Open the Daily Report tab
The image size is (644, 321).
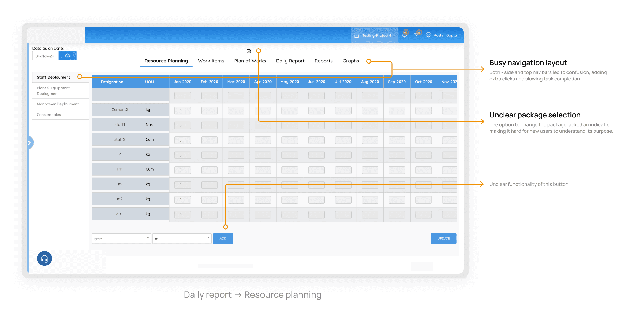click(x=290, y=61)
